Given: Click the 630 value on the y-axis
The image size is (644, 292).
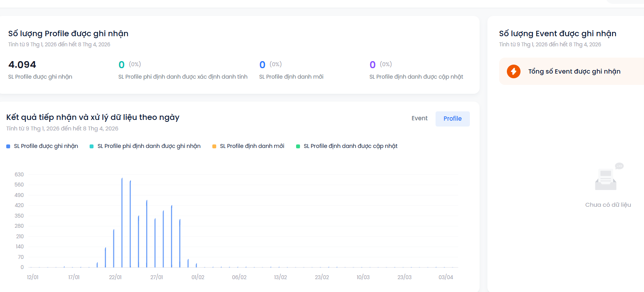Looking at the screenshot, I should coord(19,174).
